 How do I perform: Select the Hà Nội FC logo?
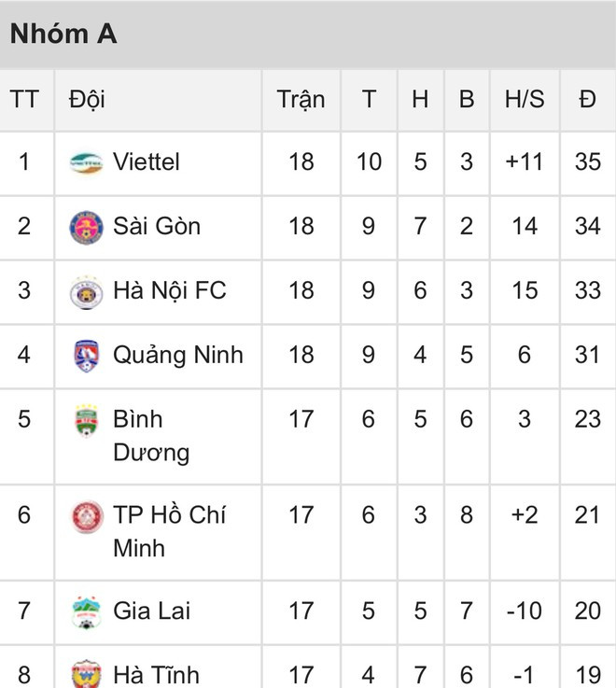point(87,291)
